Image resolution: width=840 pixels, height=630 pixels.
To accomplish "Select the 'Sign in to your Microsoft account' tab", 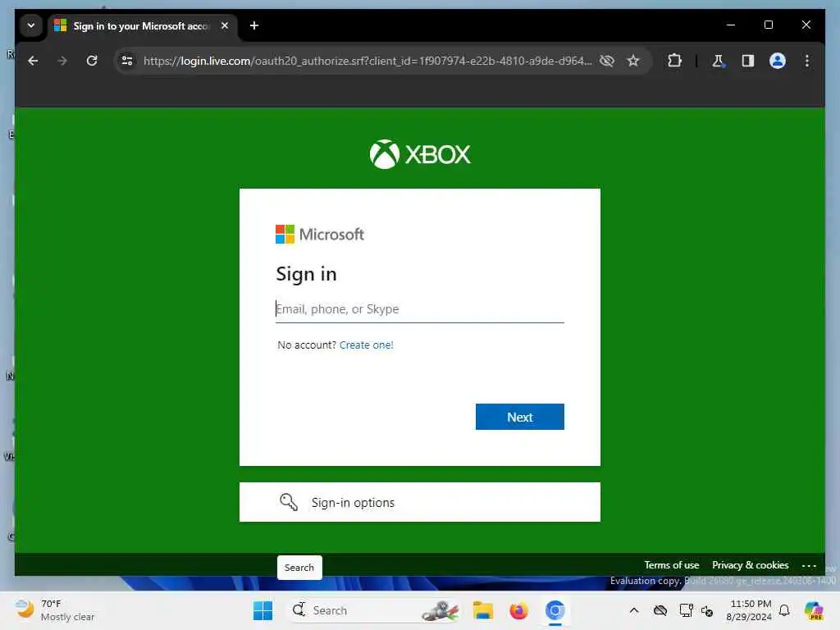I will point(141,25).
